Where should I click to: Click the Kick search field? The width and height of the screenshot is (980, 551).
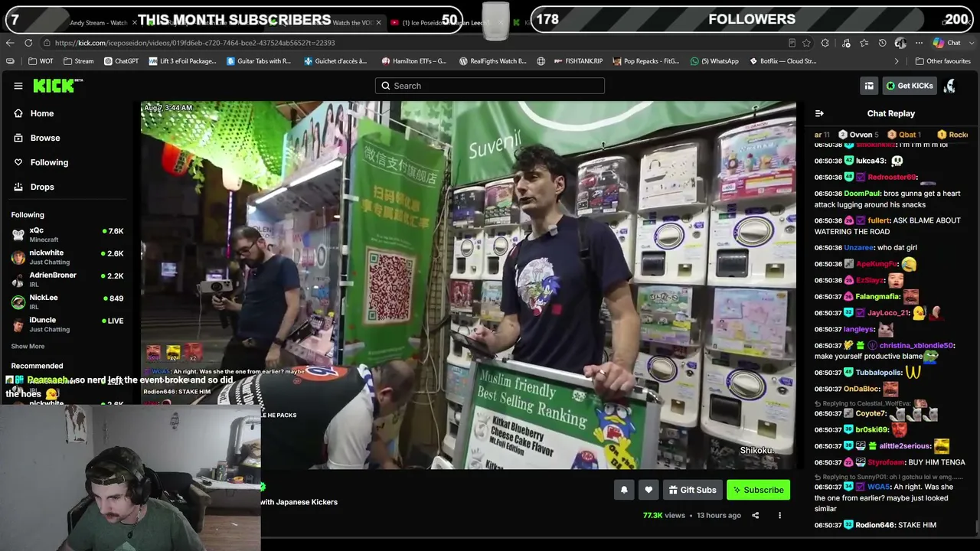click(x=490, y=86)
